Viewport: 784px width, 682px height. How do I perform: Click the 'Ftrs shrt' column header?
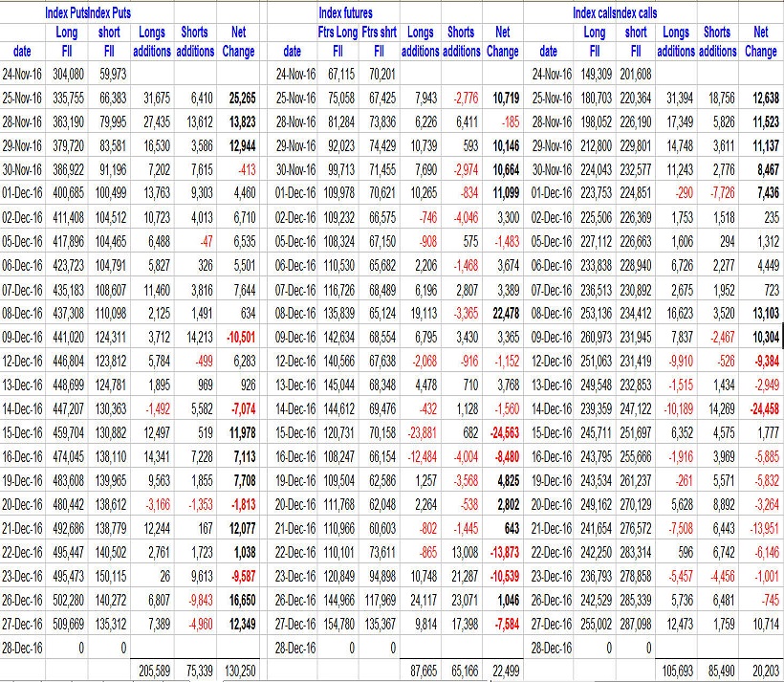click(x=379, y=33)
